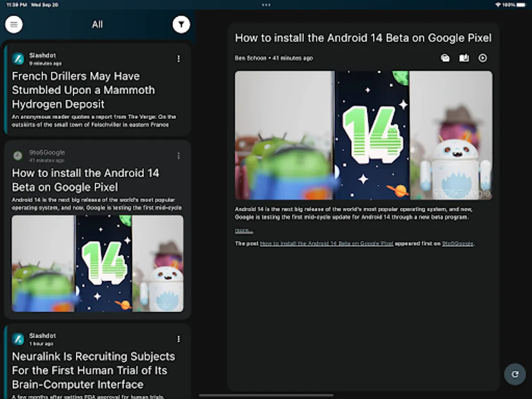Click 'Slashdot' source name on French Drillers card
Screen dimensions: 532x399
tap(43, 55)
